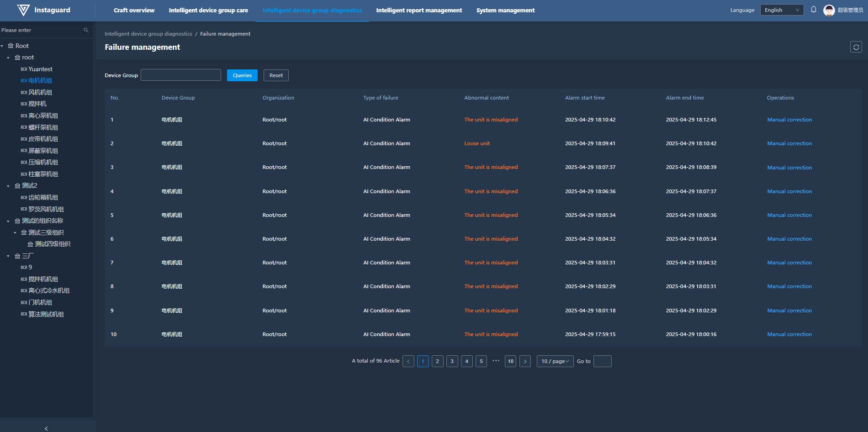
Task: Collapse the sidebar with bottom arrow
Action: click(x=46, y=428)
